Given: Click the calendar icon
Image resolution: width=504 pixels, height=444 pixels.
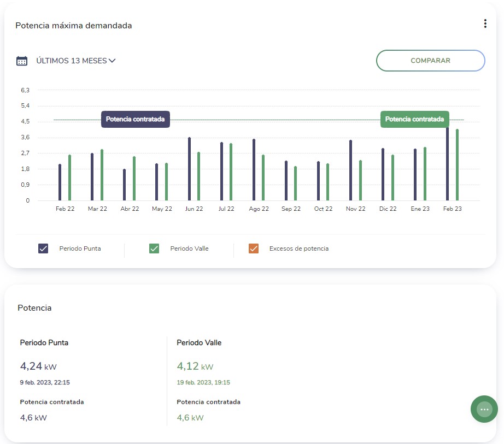Looking at the screenshot, I should (22, 61).
